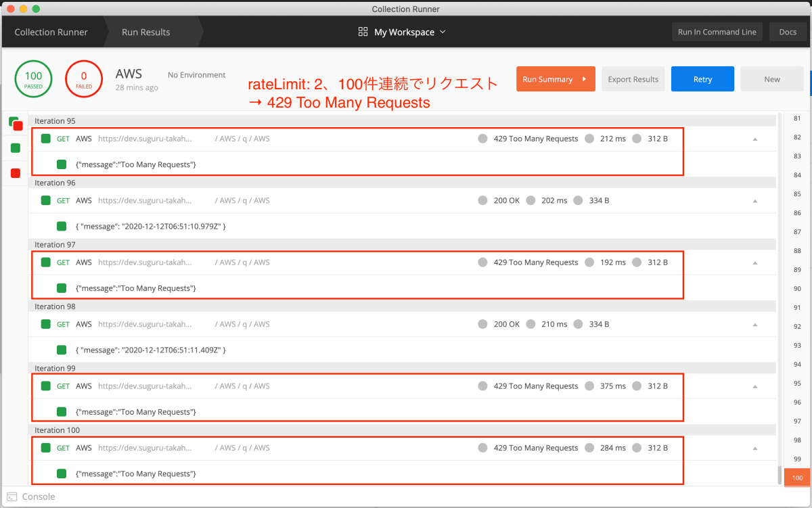
Task: Collapse the Iteration 99 request
Action: coord(755,386)
